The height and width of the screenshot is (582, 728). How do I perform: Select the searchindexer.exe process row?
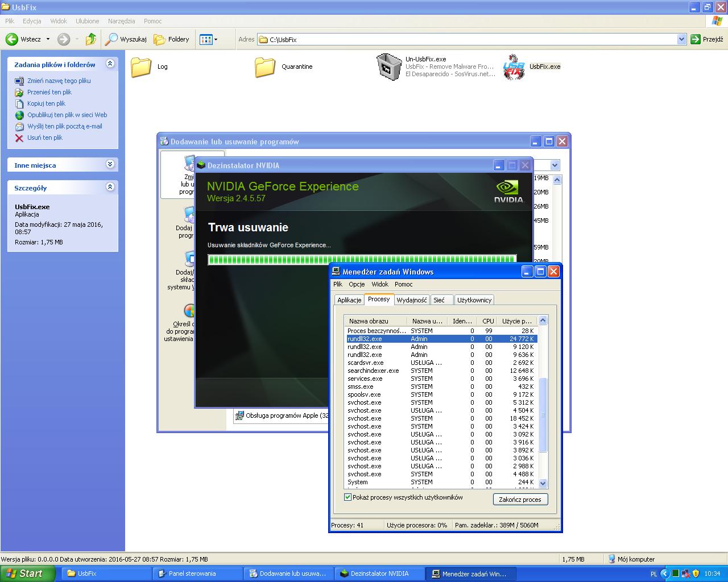coord(441,371)
